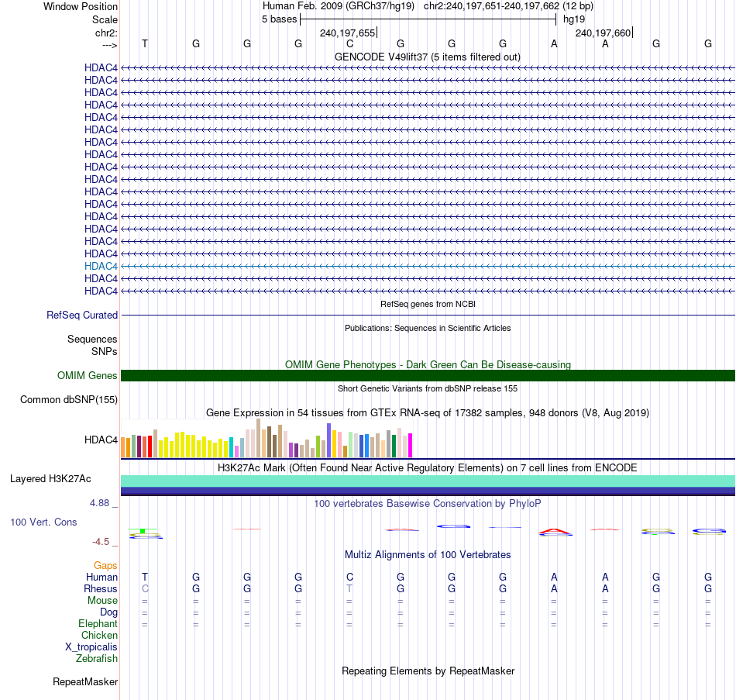Screen dimensions: 736x700
Task: Click the hg19 text beside scale bar
Action: point(574,19)
